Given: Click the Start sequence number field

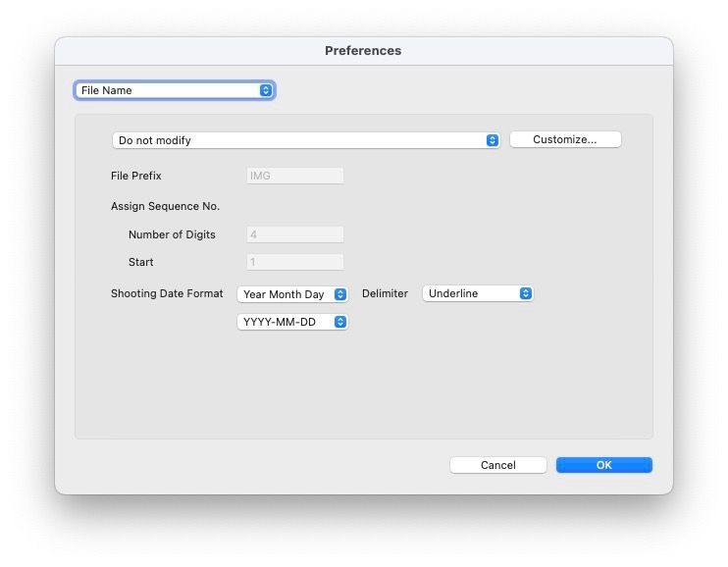Looking at the screenshot, I should (294, 262).
